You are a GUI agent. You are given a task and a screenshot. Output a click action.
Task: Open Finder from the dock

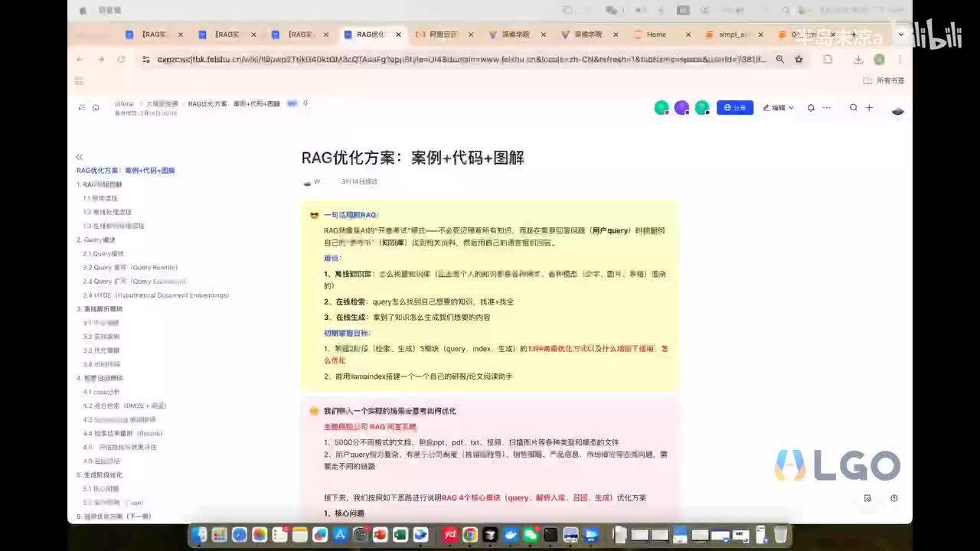199,535
